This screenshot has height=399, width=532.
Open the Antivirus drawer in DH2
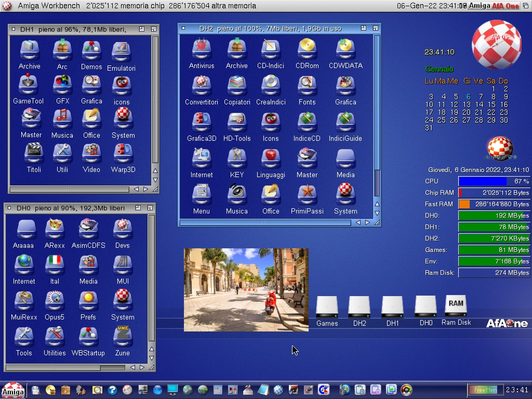tap(201, 49)
